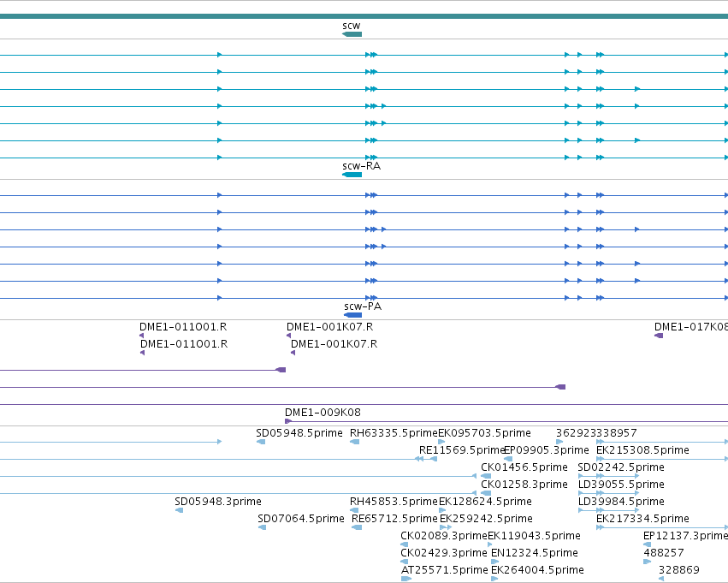The image size is (728, 583).
Task: Click the glyph under EK128624.5prime
Action: pos(442,510)
